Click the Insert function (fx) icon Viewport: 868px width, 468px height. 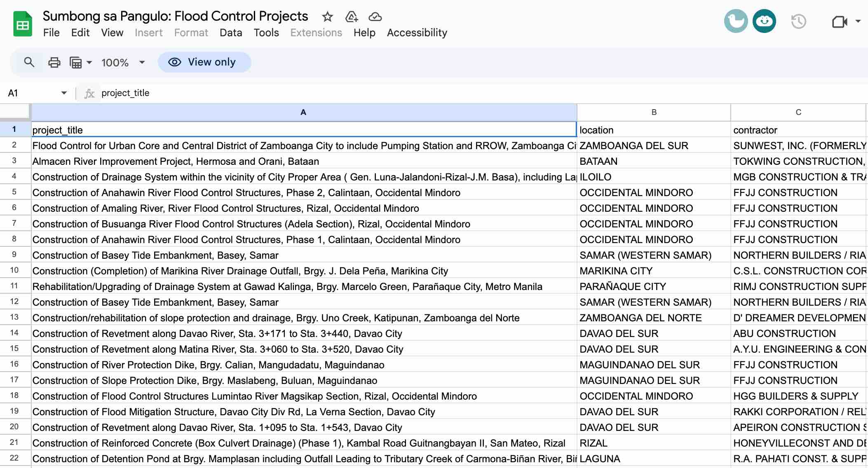coord(89,93)
